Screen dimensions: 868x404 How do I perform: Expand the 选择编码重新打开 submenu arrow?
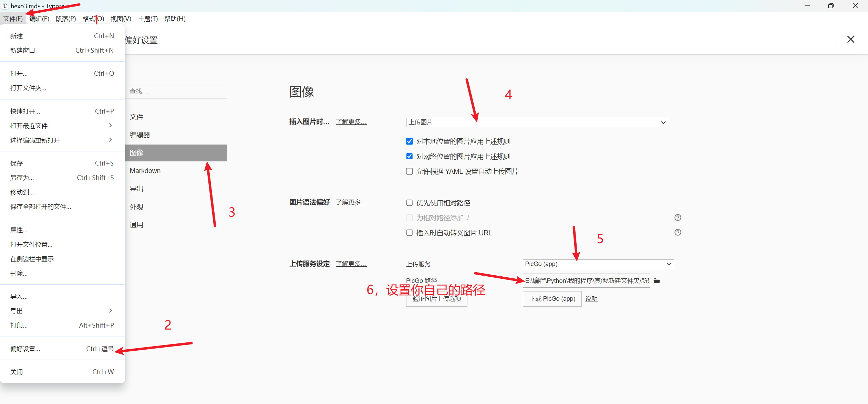(110, 140)
